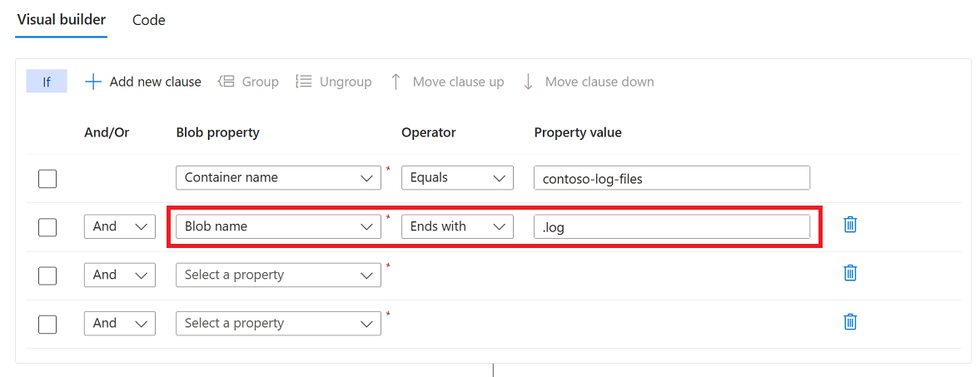The image size is (980, 377).
Task: Click the Move clause down arrow
Action: point(528,82)
